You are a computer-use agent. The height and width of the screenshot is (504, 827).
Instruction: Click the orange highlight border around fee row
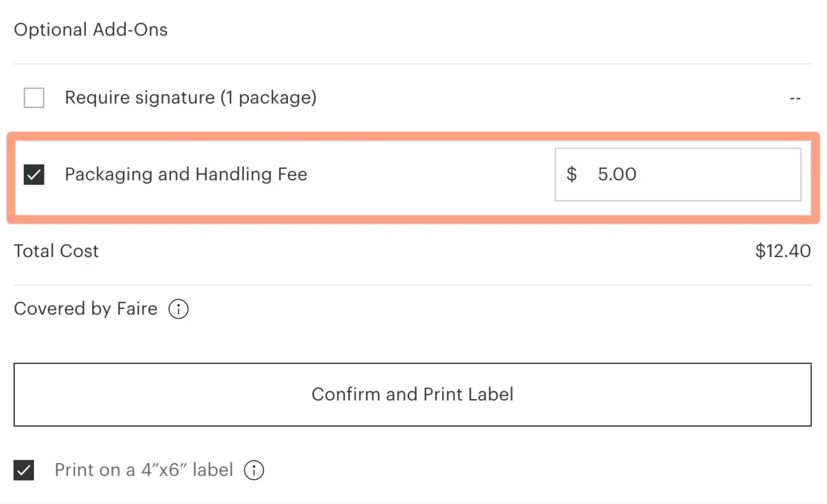click(x=412, y=136)
